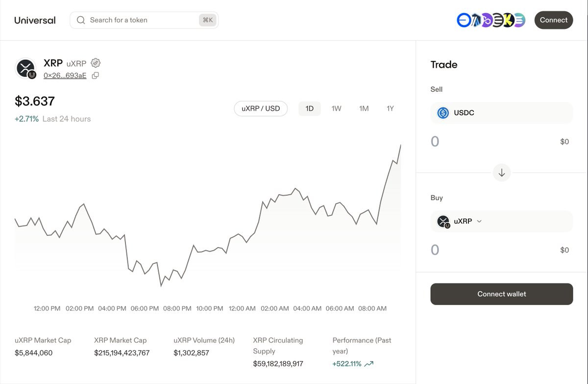Click the XRP Market Cap value $215,194,423,767
Screen dimensions: 588x384
click(122, 353)
